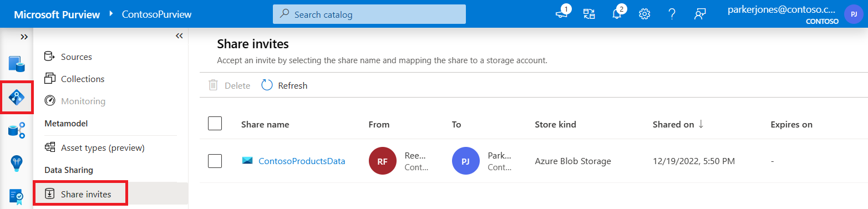This screenshot has width=868, height=209.
Task: Click the PJ recipient avatar in table row
Action: click(x=465, y=161)
